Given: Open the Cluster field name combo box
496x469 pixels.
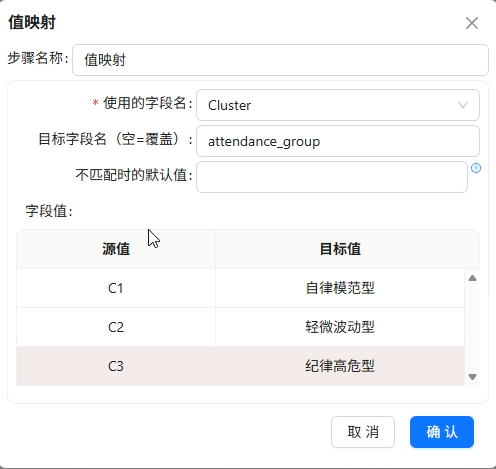Looking at the screenshot, I should pos(338,105).
